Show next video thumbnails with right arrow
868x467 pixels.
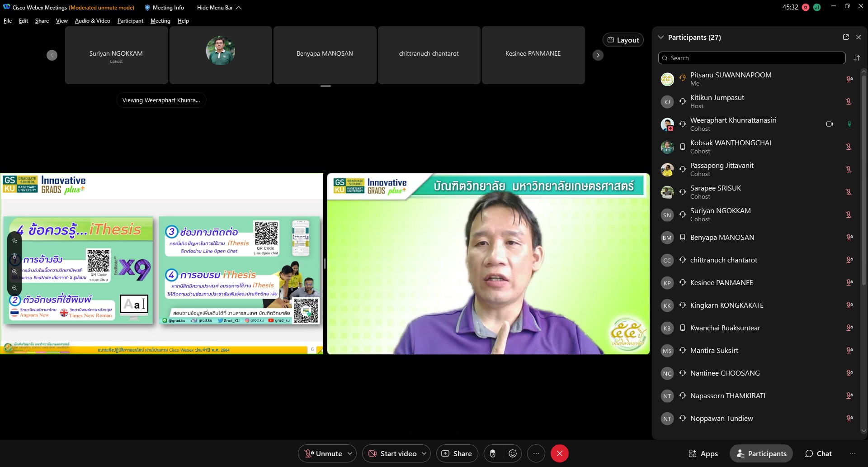point(598,55)
